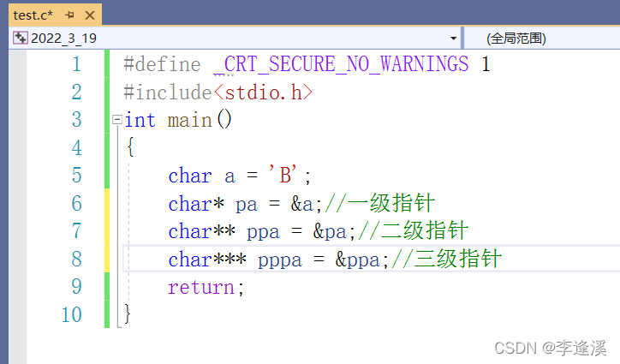Image resolution: width=620 pixels, height=364 pixels.
Task: Pin the test.c tab
Action: click(x=70, y=15)
